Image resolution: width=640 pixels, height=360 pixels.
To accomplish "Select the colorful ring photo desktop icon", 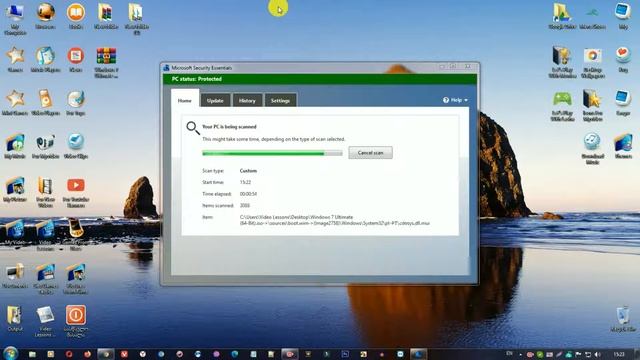I will pos(592,56).
